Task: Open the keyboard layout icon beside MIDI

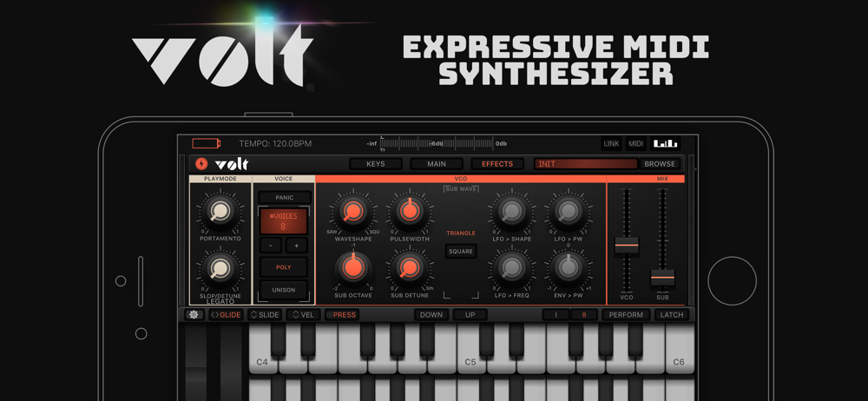Action: pyautogui.click(x=666, y=144)
